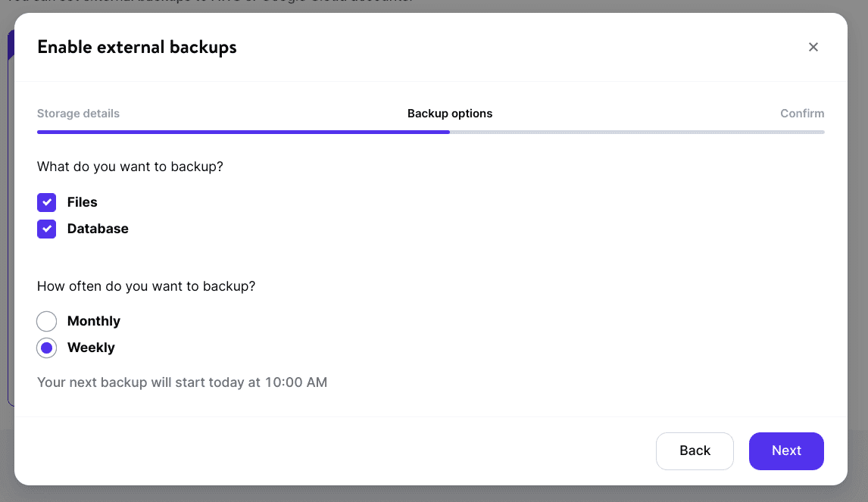Viewport: 868px width, 502px height.
Task: Switch to the Confirm step
Action: (x=802, y=113)
